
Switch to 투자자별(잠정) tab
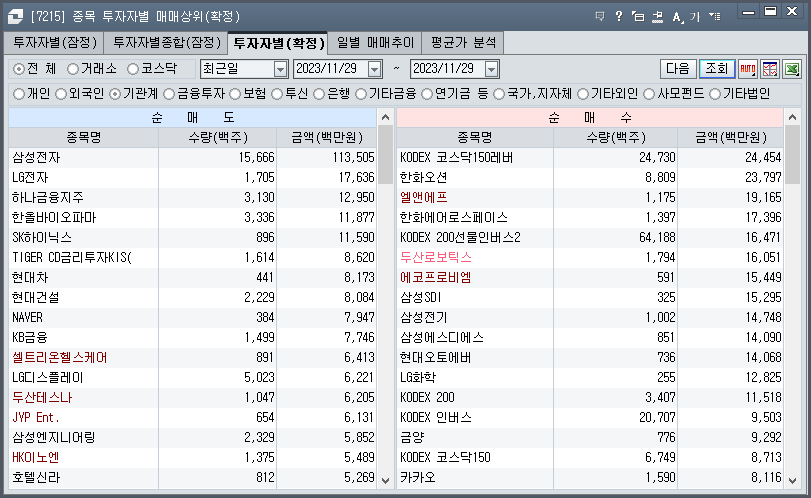54,43
